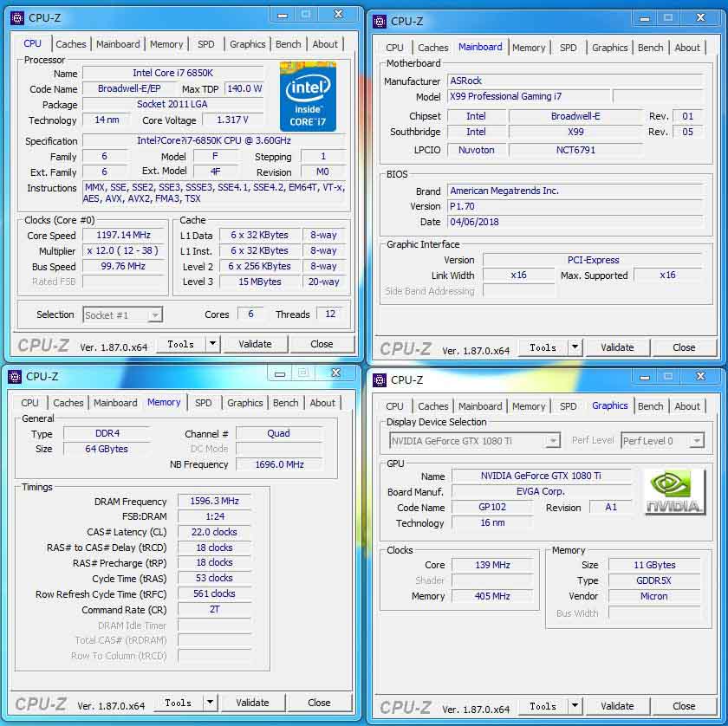The width and height of the screenshot is (728, 726).
Task: Click Validate in Graphics window
Action: click(x=617, y=706)
